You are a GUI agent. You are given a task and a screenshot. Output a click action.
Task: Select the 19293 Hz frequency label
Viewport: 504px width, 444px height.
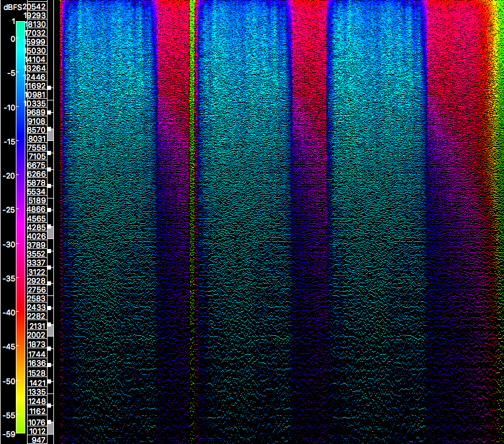[x=35, y=15]
